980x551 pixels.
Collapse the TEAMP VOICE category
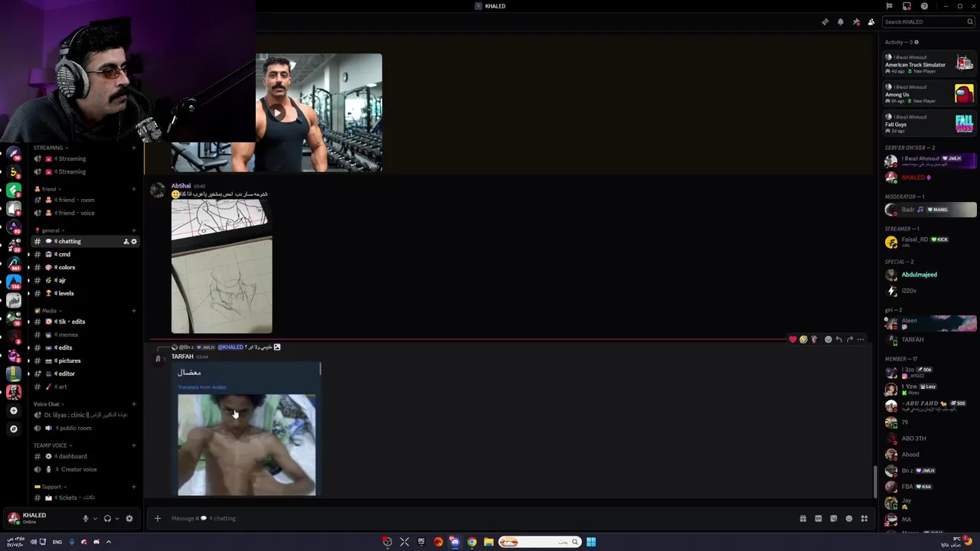52,445
